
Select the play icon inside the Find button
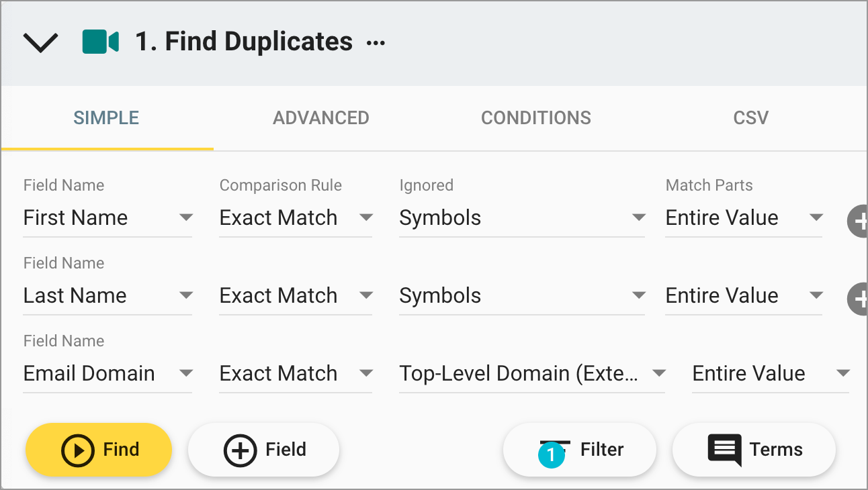pos(77,450)
